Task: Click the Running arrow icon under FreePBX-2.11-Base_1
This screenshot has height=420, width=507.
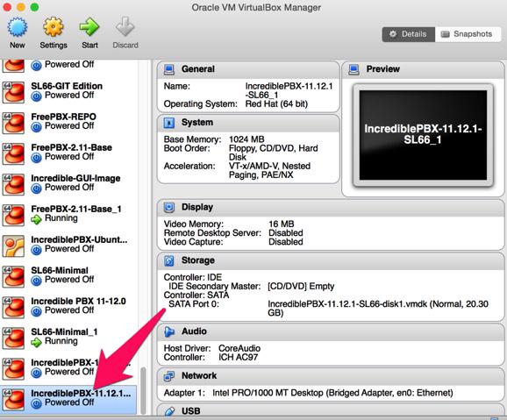Action: coord(36,219)
